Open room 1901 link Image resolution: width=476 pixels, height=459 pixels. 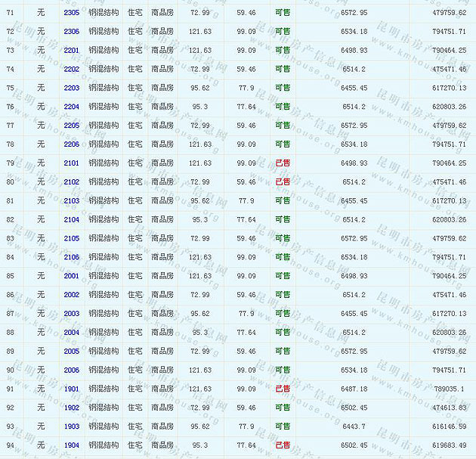pos(71,389)
